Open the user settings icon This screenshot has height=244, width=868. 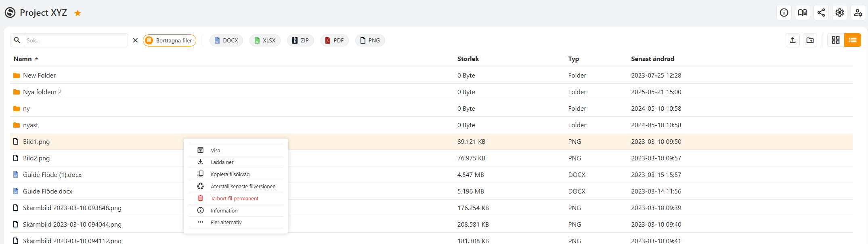coord(858,13)
